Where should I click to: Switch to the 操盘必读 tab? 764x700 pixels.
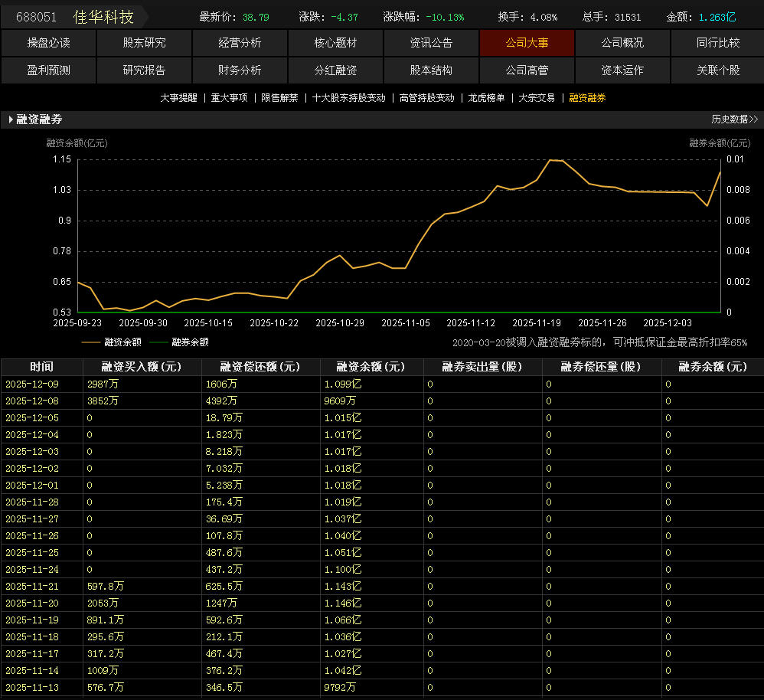(48, 43)
